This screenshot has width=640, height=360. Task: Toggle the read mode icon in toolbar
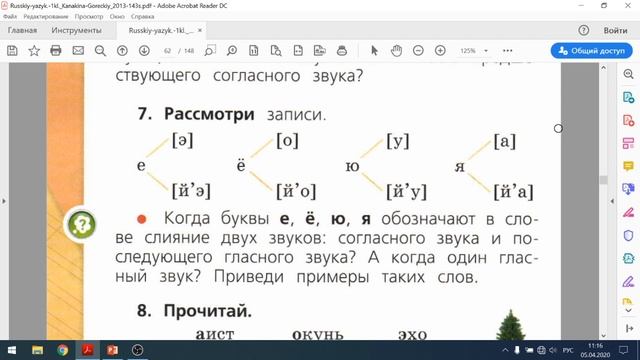point(320,51)
